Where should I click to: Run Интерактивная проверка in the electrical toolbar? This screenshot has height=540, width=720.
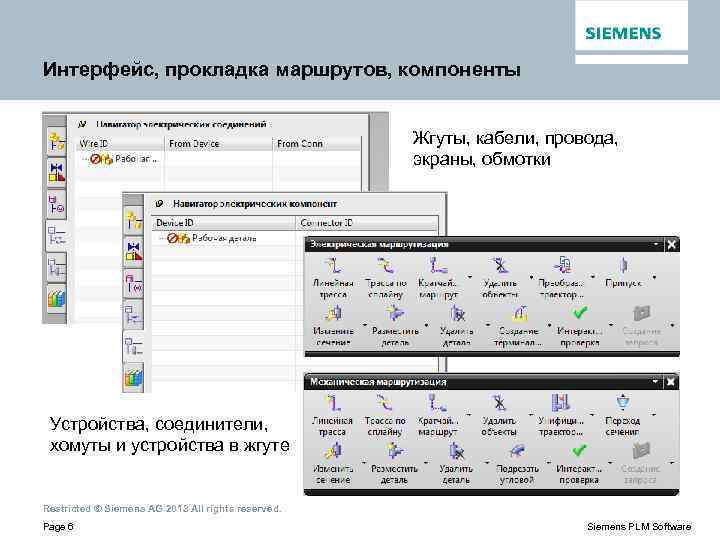tap(579, 326)
